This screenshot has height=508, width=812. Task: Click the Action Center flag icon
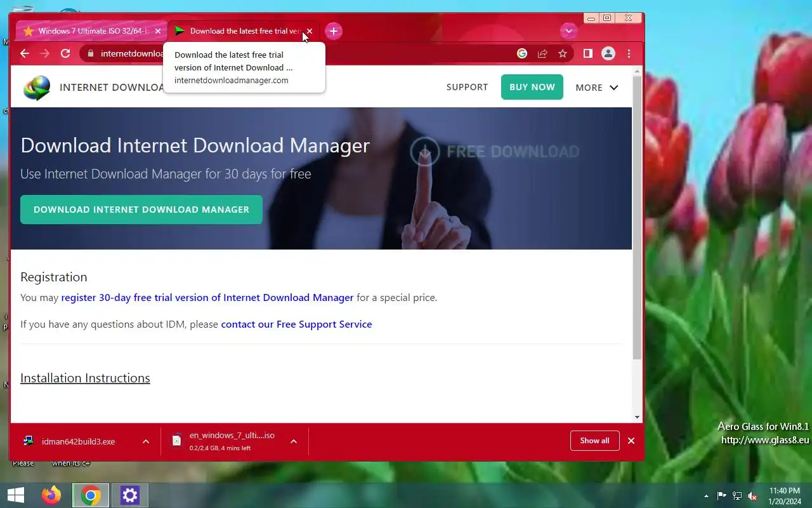[x=721, y=496]
